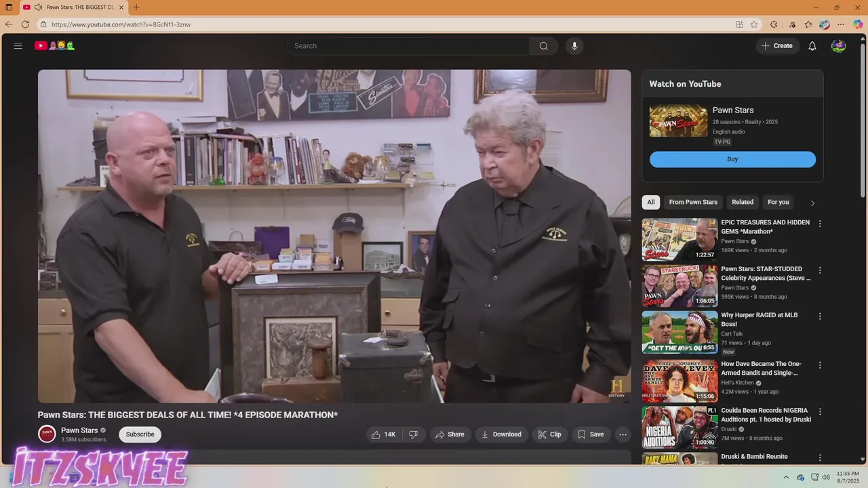Open Pawn Stars channel avatar
Viewport: 868px width, 488px height.
(47, 434)
